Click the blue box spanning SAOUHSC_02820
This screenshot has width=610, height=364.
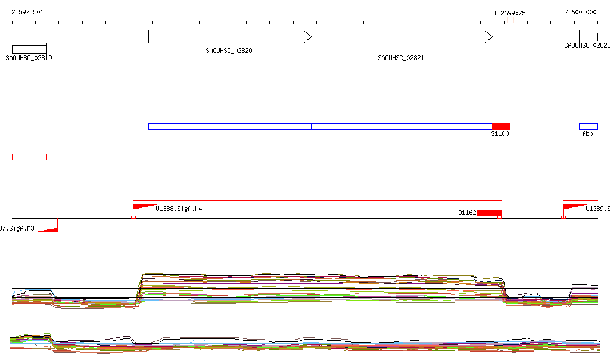[230, 126]
